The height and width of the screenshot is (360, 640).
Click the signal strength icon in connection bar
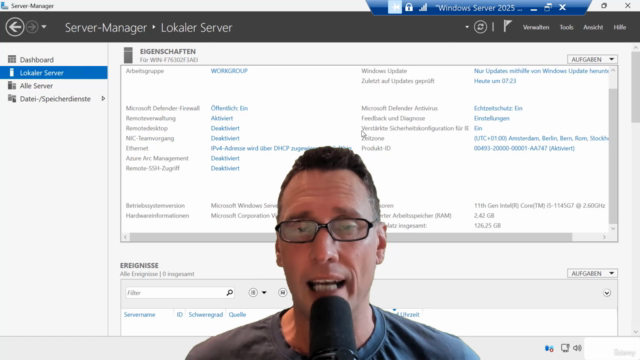coord(423,7)
